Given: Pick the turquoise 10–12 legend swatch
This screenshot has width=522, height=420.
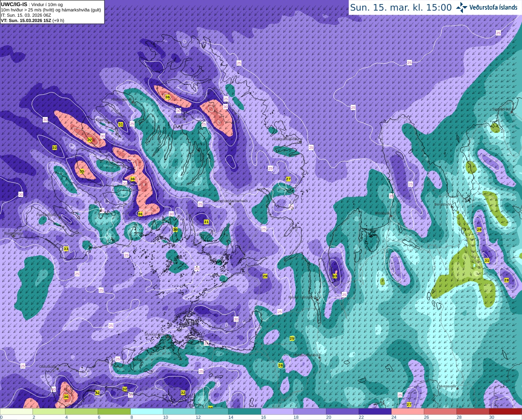Looking at the screenshot, I should point(179,411).
